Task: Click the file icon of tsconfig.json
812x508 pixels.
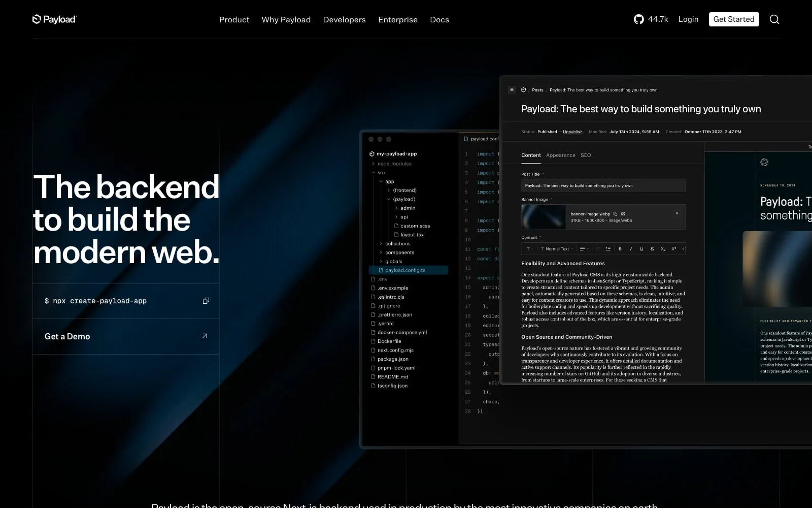Action: [x=373, y=386]
